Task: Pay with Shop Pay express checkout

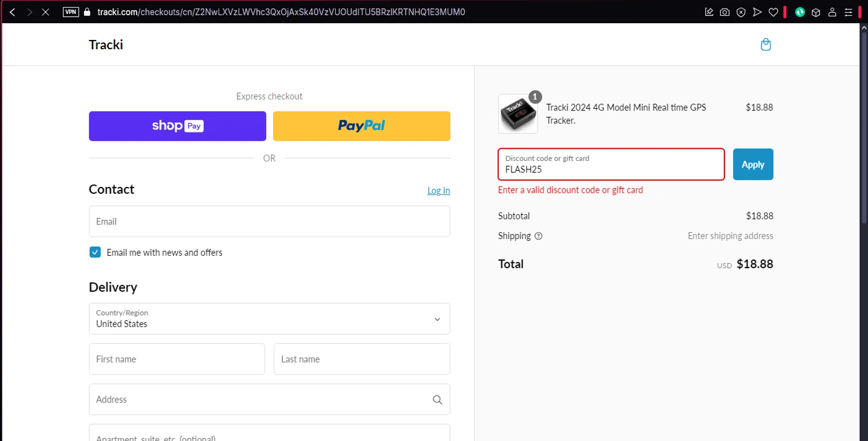Action: click(178, 126)
